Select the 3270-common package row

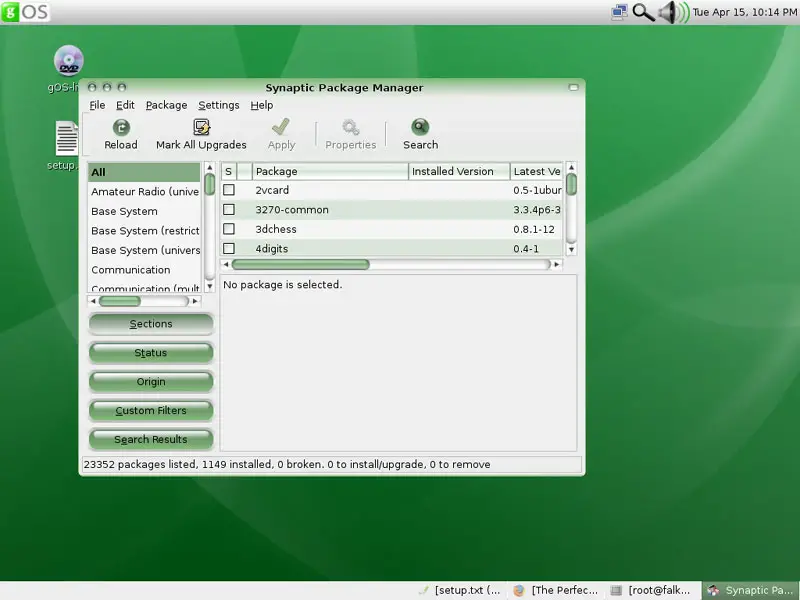coord(392,209)
